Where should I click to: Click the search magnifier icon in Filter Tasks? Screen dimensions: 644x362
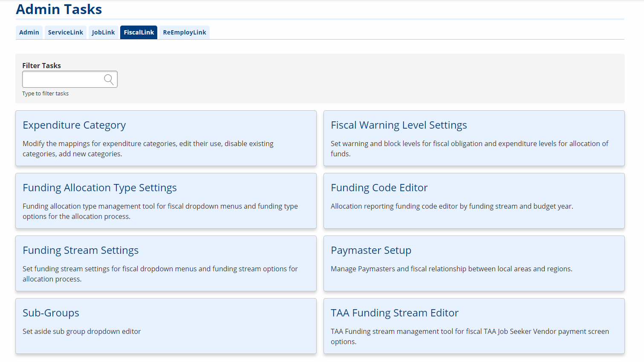[109, 79]
